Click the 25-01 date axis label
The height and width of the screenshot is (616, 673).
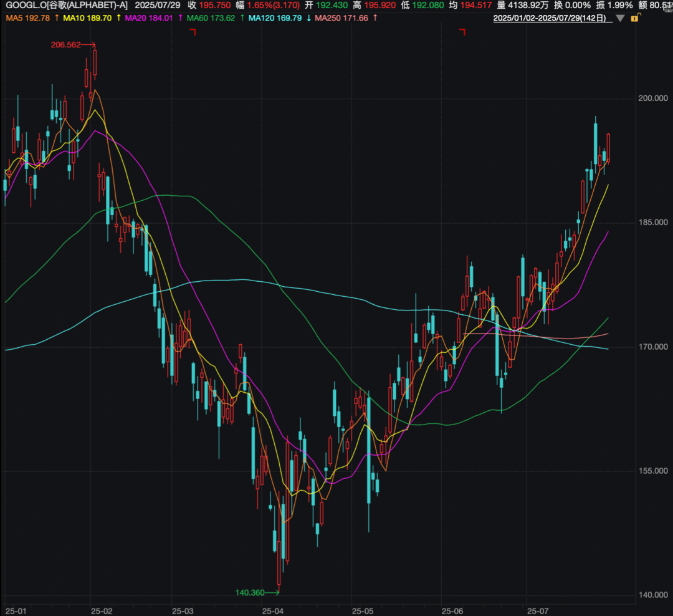(16, 611)
